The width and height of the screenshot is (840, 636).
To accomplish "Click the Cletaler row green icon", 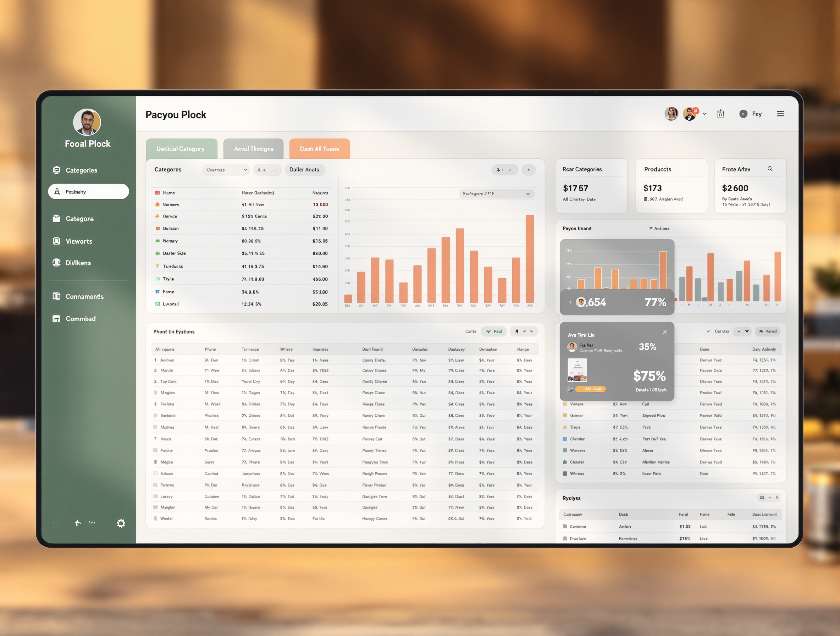I will coord(565,462).
